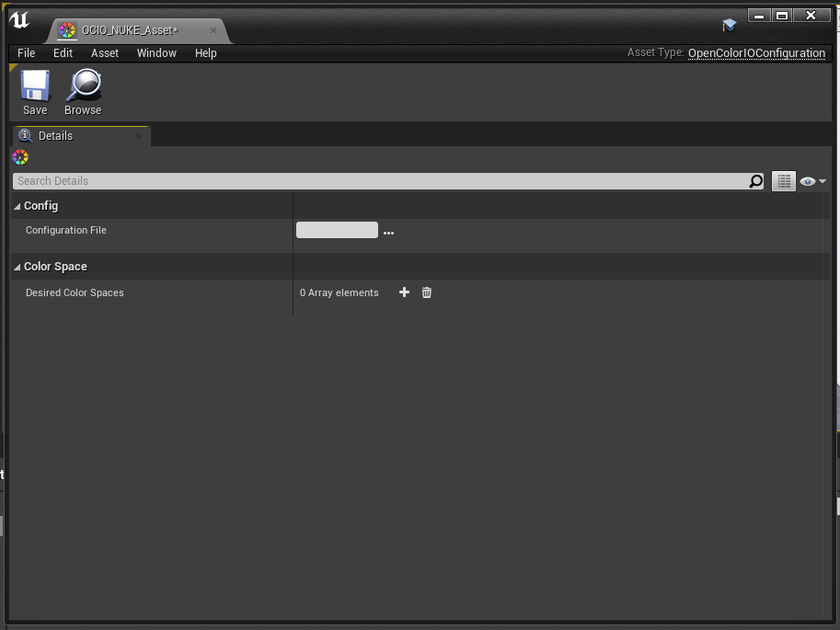The height and width of the screenshot is (630, 840).
Task: Save the asset with the floppy disk icon
Action: tap(35, 86)
